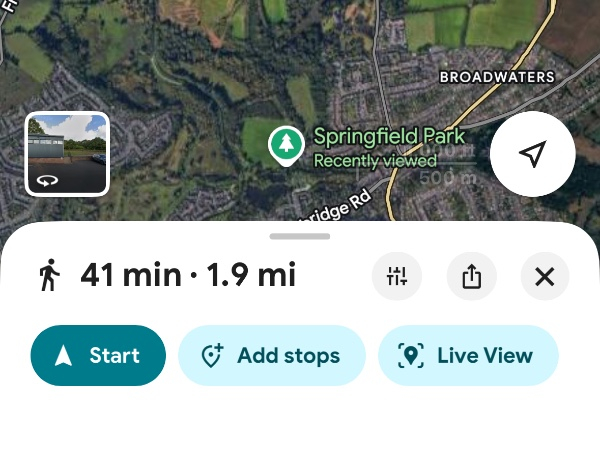This screenshot has width=600, height=450.
Task: Open the Street View photo thumbnail
Action: [x=67, y=153]
